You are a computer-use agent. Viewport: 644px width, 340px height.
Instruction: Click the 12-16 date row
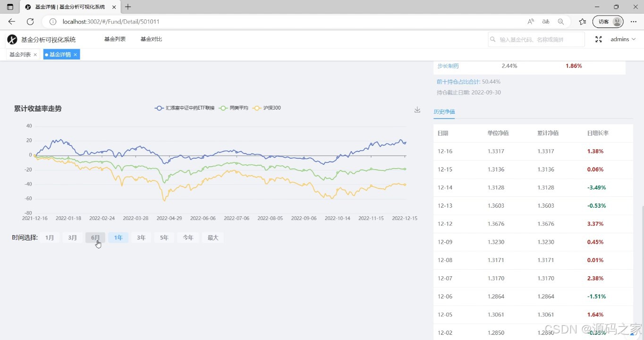533,152
